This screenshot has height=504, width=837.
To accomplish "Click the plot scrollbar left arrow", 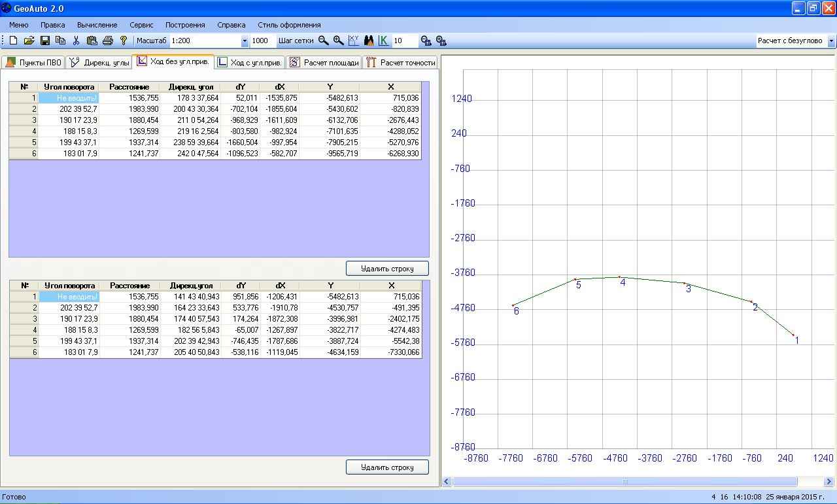I will point(447,482).
